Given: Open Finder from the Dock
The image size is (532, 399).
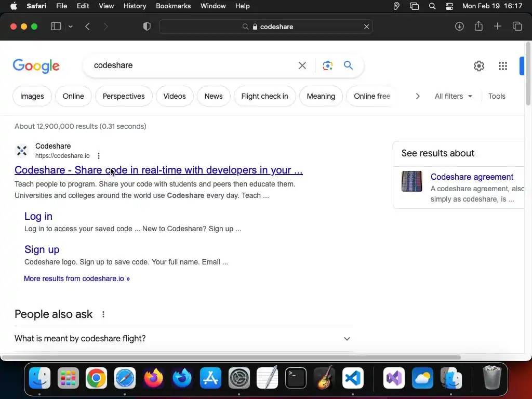Looking at the screenshot, I should point(39,378).
